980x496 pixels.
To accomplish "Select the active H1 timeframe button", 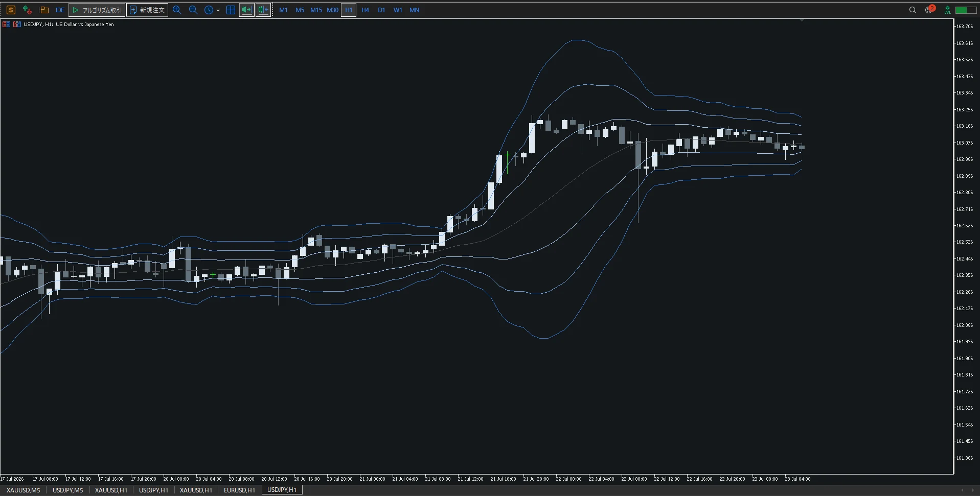I will tap(349, 10).
